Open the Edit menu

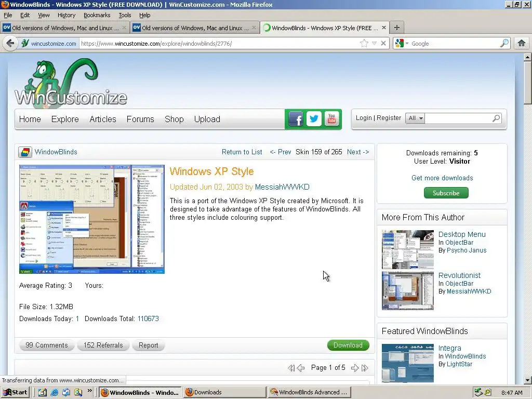[x=25, y=15]
